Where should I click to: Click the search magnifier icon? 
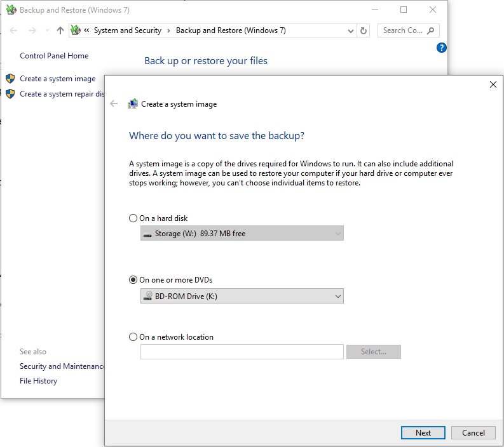[x=430, y=30]
